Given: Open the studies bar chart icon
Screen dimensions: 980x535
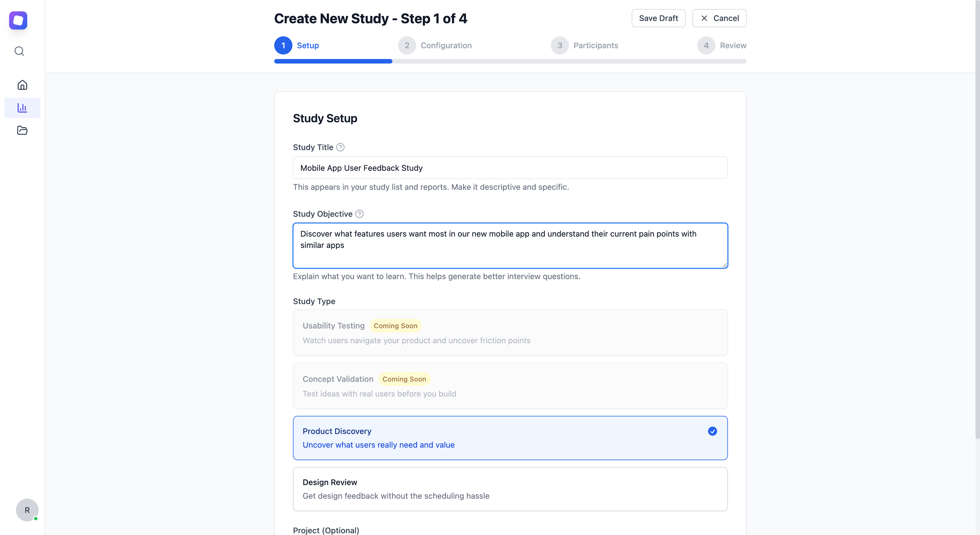Looking at the screenshot, I should 22,108.
